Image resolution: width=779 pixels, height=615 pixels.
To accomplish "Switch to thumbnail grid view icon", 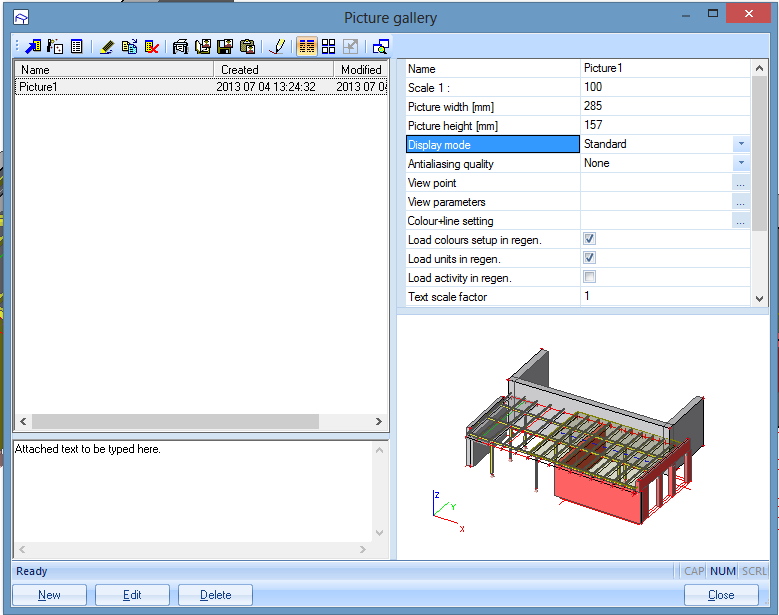I will pos(328,47).
